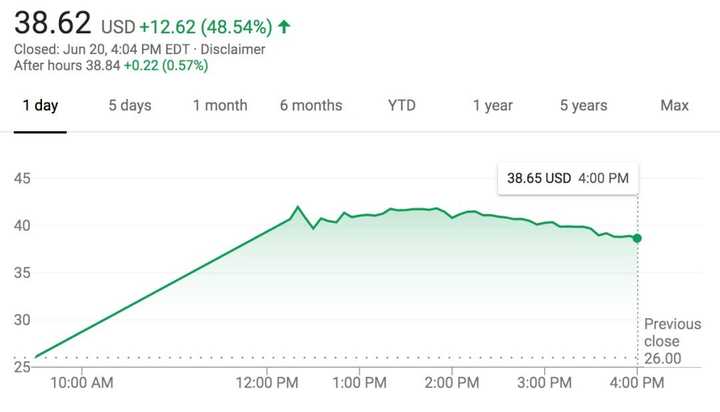The width and height of the screenshot is (720, 412).
Task: Select the YTD tab
Action: click(x=402, y=105)
